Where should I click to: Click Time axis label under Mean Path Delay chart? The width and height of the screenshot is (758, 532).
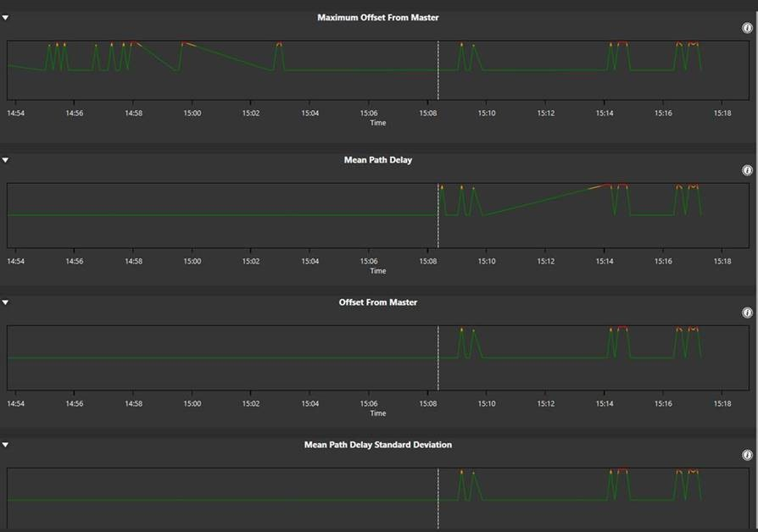point(378,271)
